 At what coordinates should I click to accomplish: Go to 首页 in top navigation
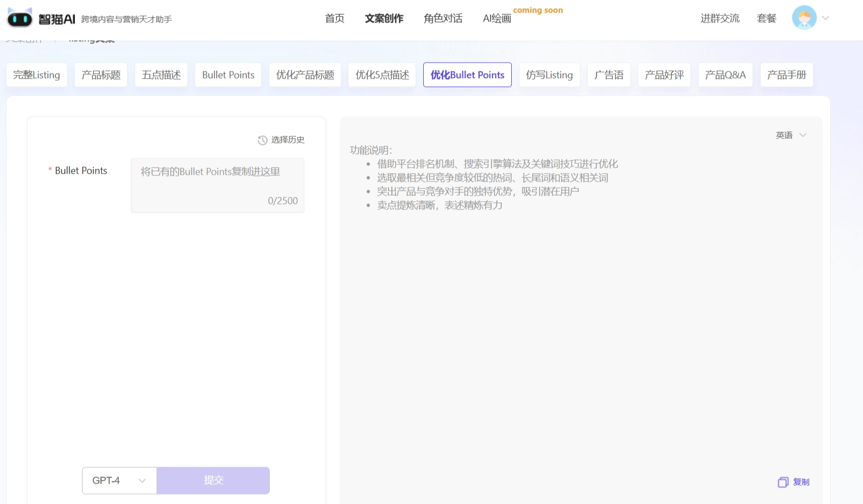pyautogui.click(x=335, y=18)
